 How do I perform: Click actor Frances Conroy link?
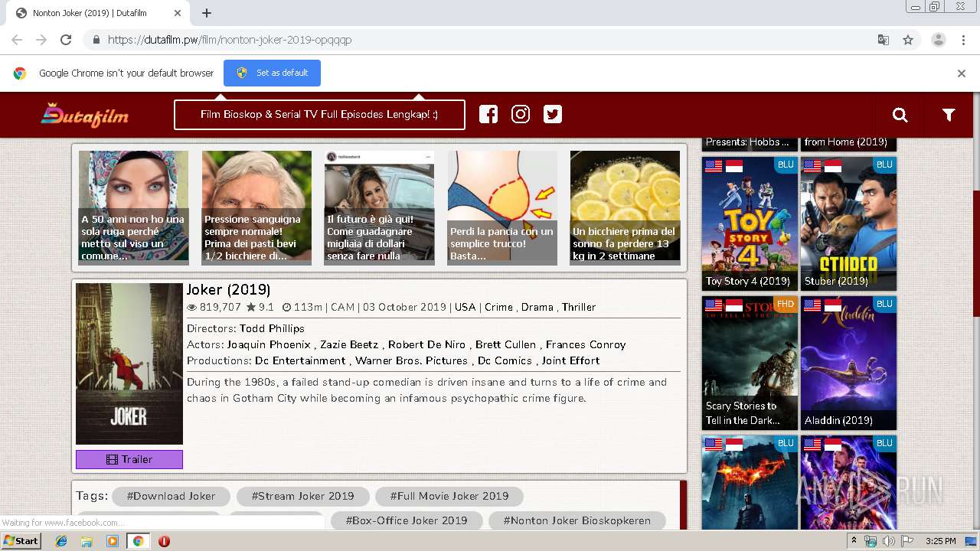coord(586,344)
